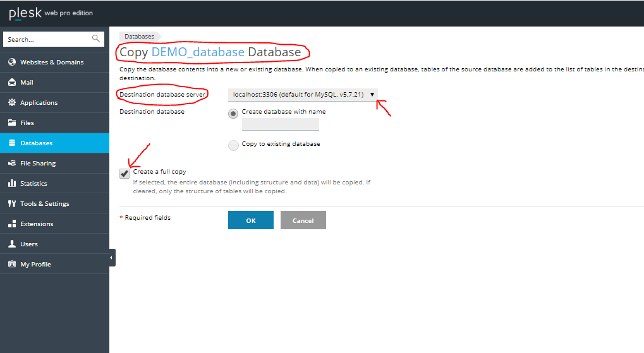
Task: Open the DEMO_database link in the title
Action: click(x=198, y=52)
